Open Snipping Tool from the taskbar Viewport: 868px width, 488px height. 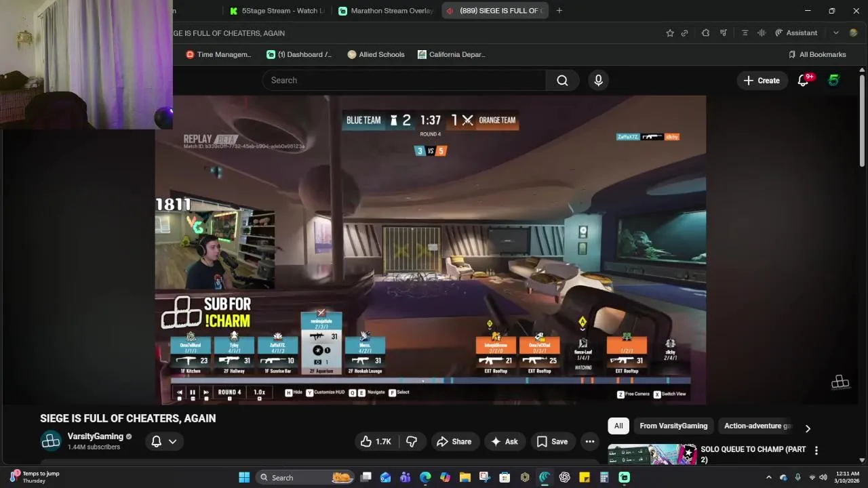click(x=485, y=477)
